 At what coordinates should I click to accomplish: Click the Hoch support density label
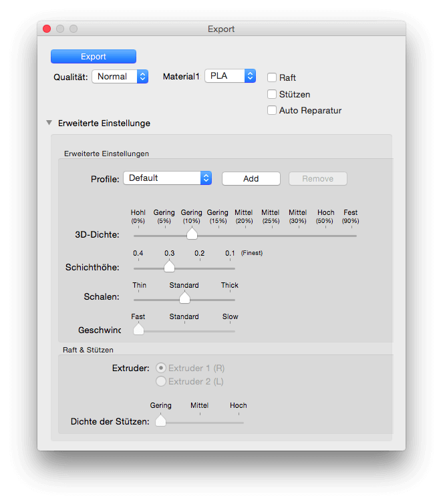tap(239, 405)
